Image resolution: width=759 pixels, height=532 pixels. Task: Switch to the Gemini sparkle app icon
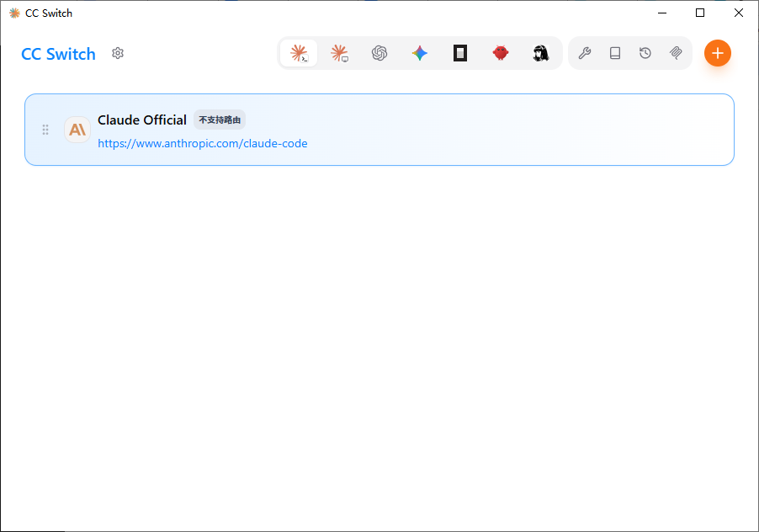click(x=420, y=53)
